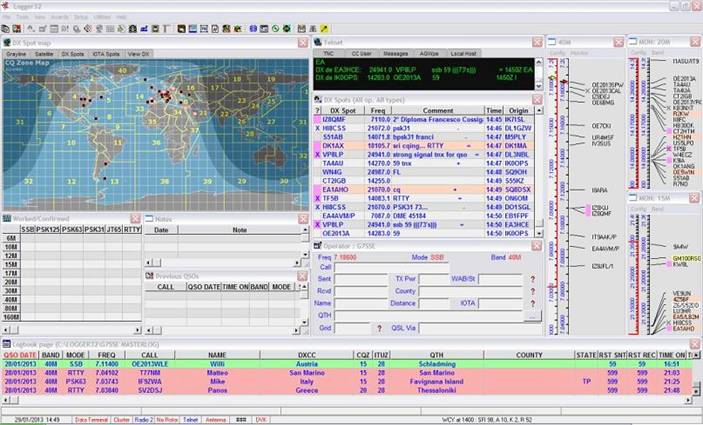Toggle the DVK indicator in the status bar
The width and height of the screenshot is (703, 425).
pyautogui.click(x=261, y=420)
